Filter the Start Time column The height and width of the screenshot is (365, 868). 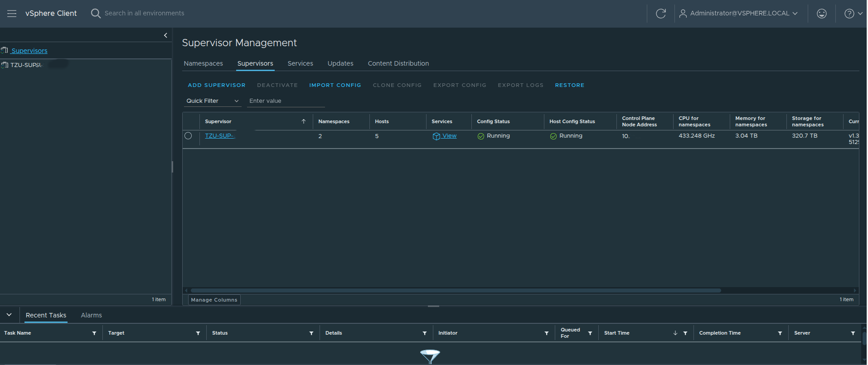coord(685,333)
